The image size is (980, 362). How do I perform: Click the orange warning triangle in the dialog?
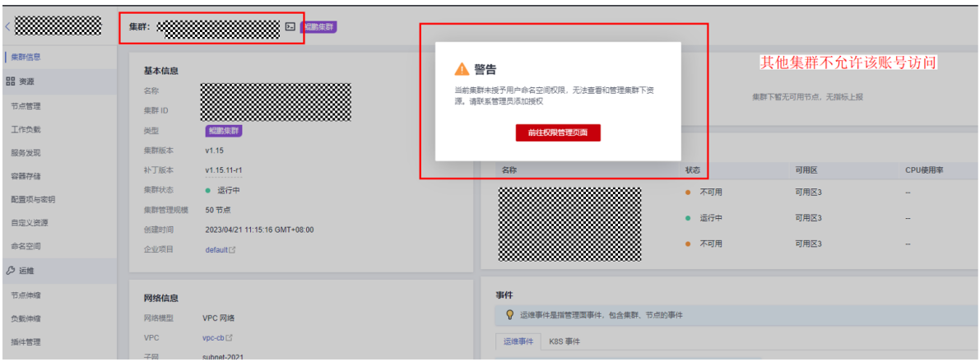[x=462, y=69]
